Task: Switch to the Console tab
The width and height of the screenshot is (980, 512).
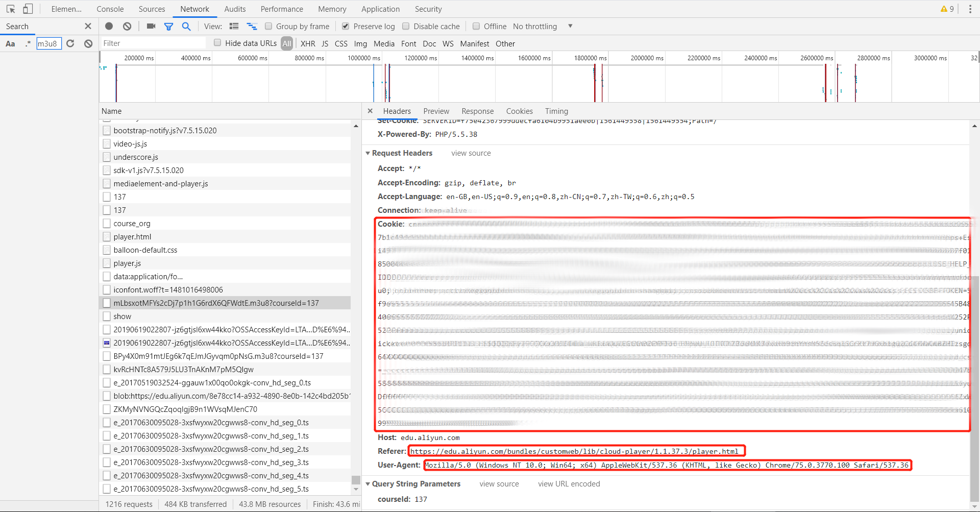Action: pos(110,9)
